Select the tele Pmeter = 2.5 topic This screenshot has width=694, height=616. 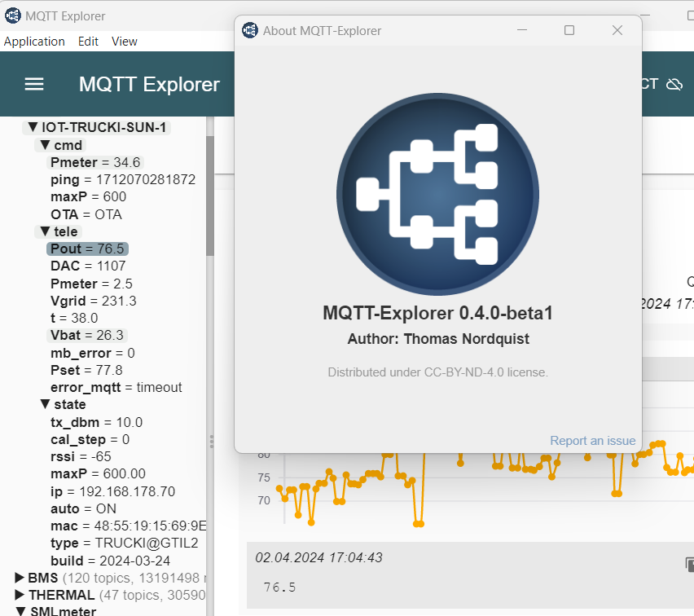tap(91, 284)
